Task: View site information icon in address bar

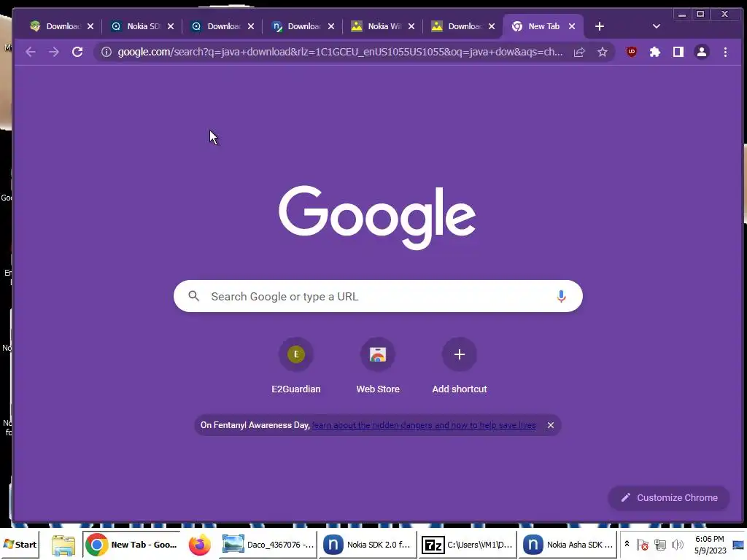Action: coord(107,52)
